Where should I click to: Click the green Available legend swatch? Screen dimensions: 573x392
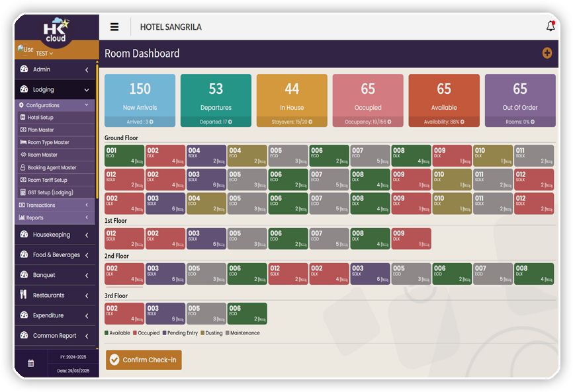click(x=107, y=333)
